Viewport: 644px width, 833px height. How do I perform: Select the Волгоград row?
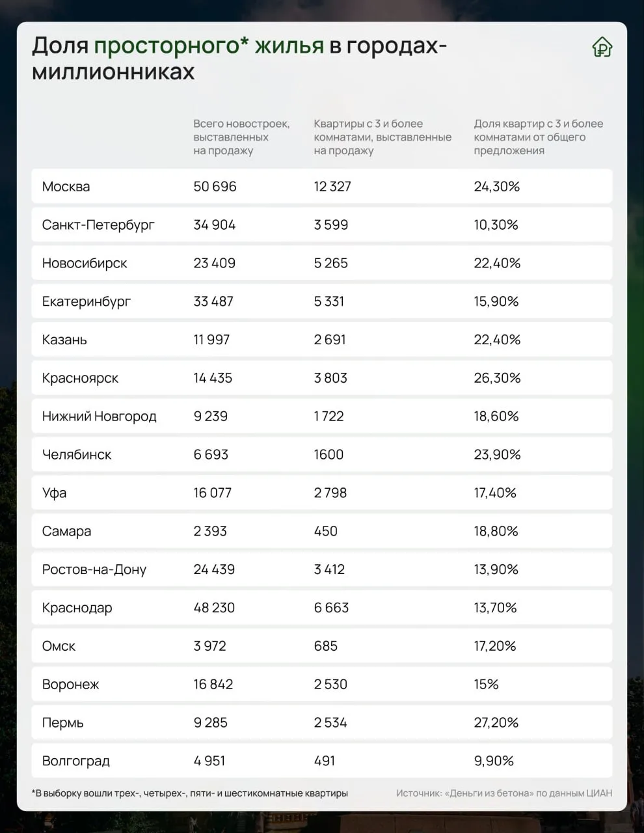322,761
